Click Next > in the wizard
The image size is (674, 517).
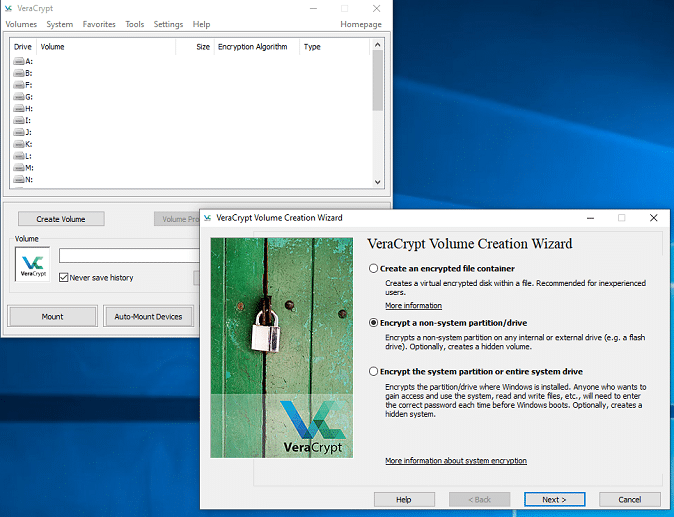pos(555,499)
